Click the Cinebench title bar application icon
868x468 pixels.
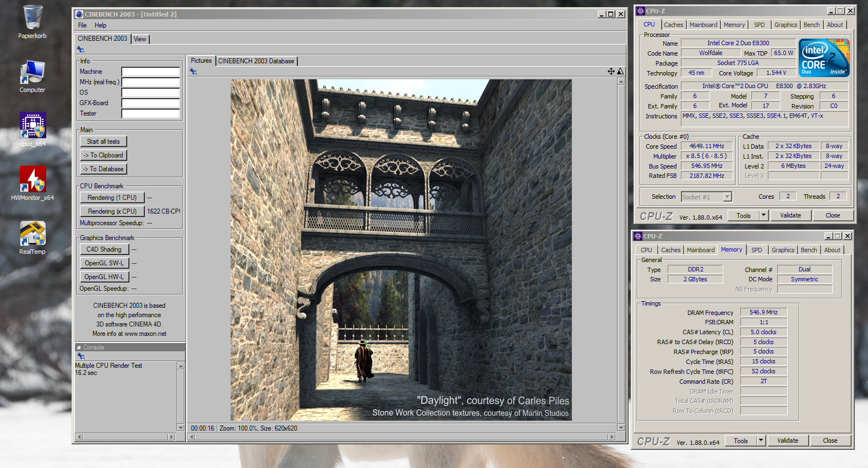pos(79,14)
